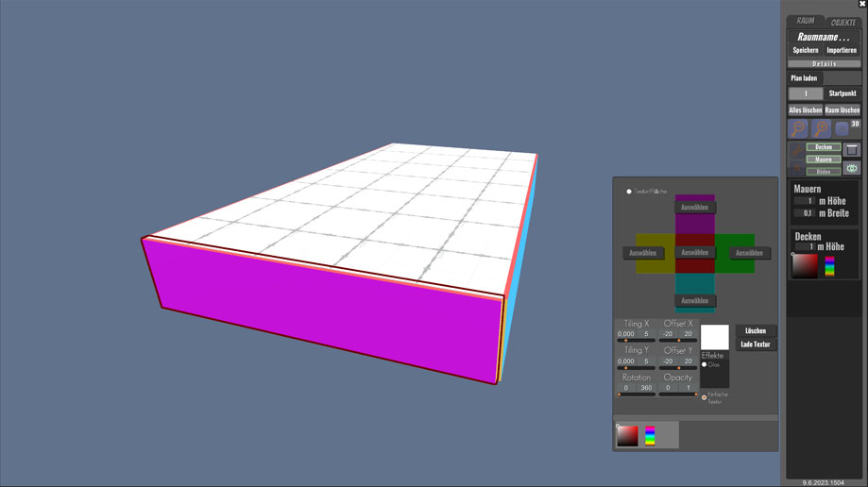Click Lade Textur

755,344
